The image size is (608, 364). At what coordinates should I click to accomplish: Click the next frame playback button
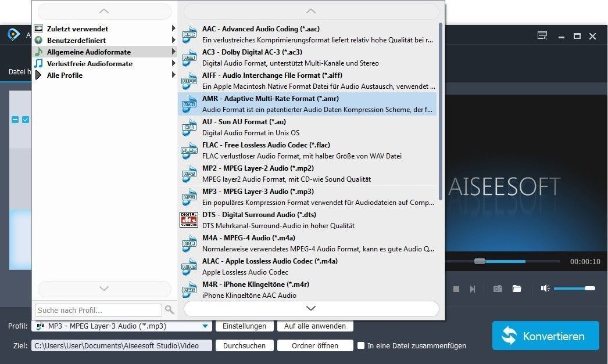tap(473, 289)
